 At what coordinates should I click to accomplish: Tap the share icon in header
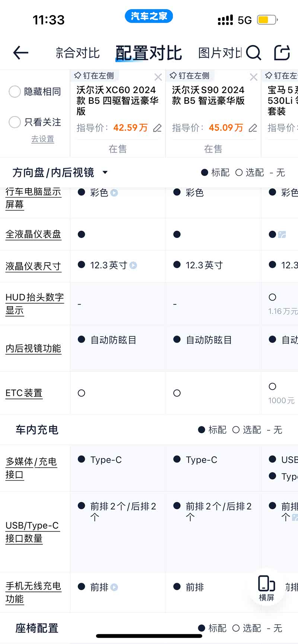point(282,53)
